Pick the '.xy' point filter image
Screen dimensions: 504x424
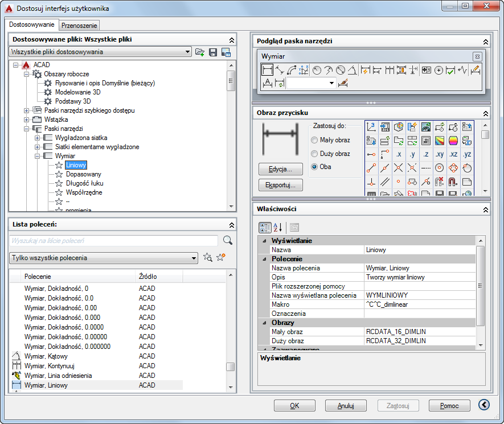(x=440, y=154)
